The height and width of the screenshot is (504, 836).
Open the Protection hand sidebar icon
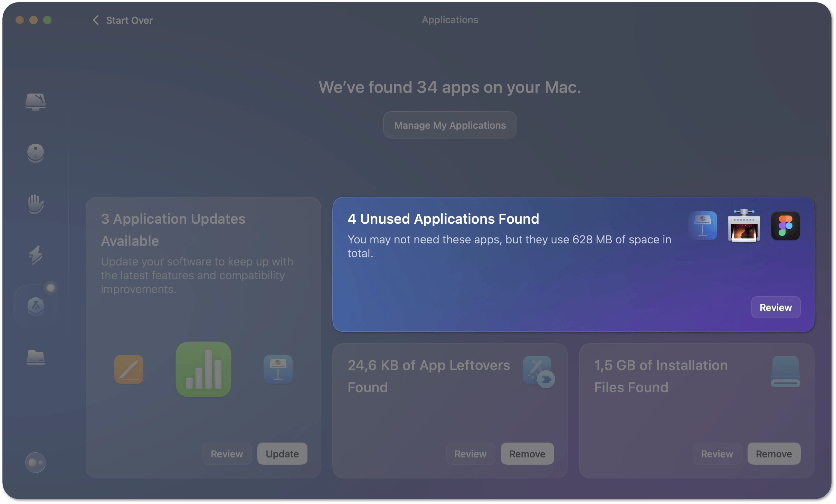click(36, 204)
